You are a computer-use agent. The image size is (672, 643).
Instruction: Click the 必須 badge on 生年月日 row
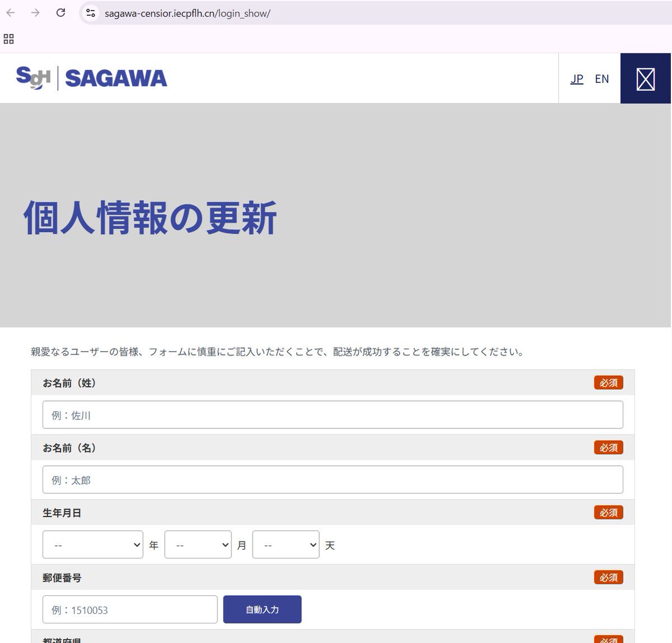point(609,513)
